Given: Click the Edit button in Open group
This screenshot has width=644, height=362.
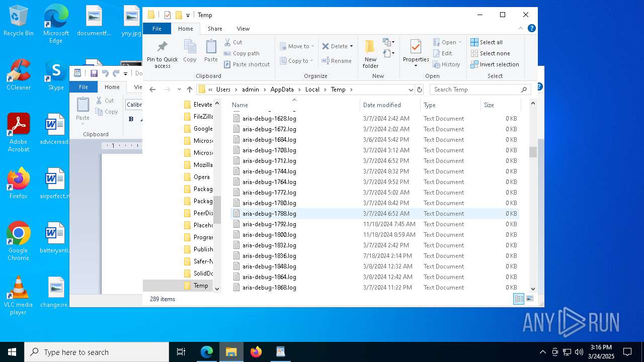Looking at the screenshot, I should pos(442,53).
